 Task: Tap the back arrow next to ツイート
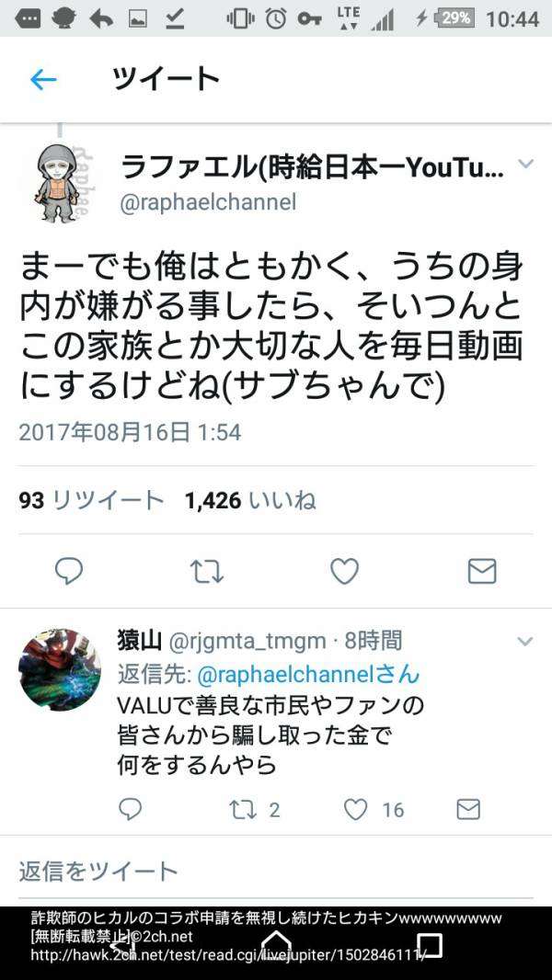tap(43, 79)
